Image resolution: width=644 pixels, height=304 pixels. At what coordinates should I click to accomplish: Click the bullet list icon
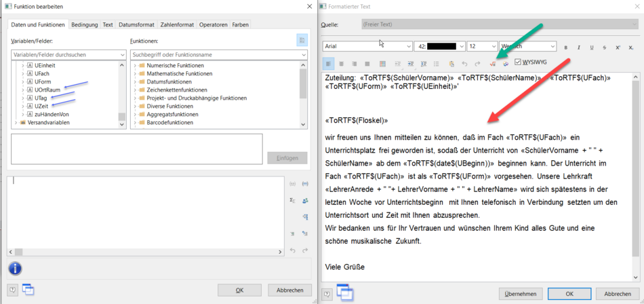click(x=436, y=64)
